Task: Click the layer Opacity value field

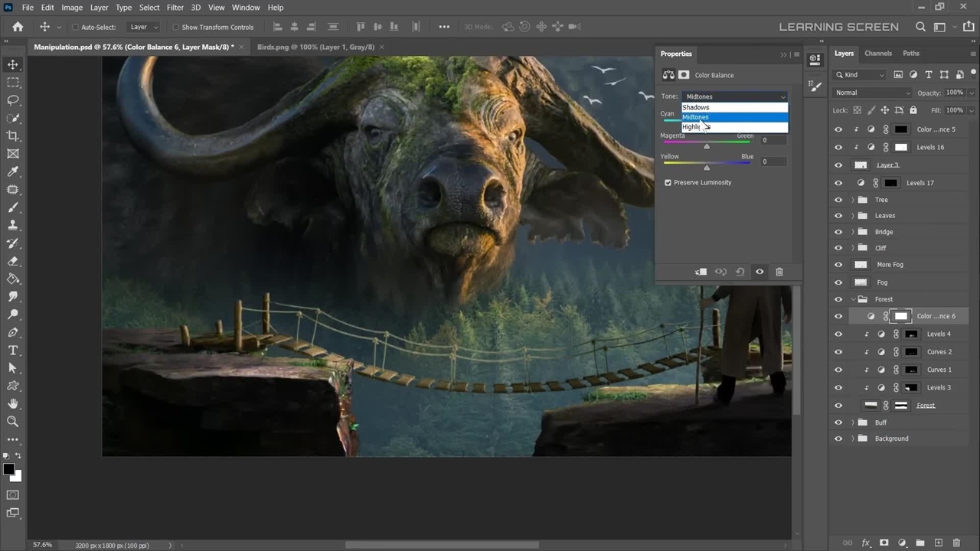Action: (954, 93)
